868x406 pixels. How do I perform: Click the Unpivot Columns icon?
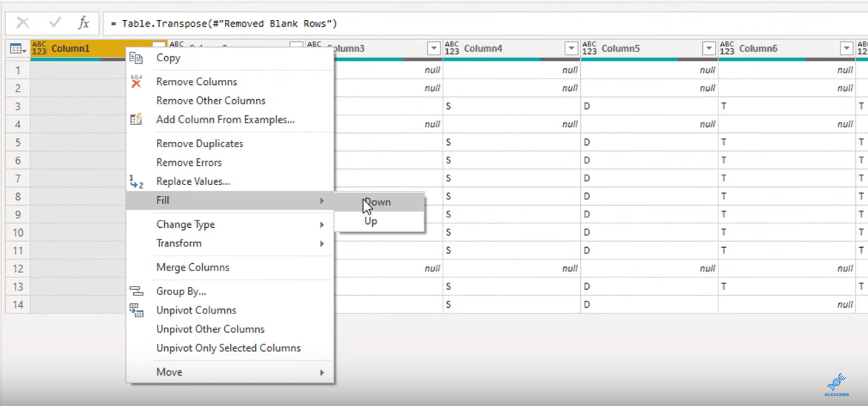(x=136, y=310)
